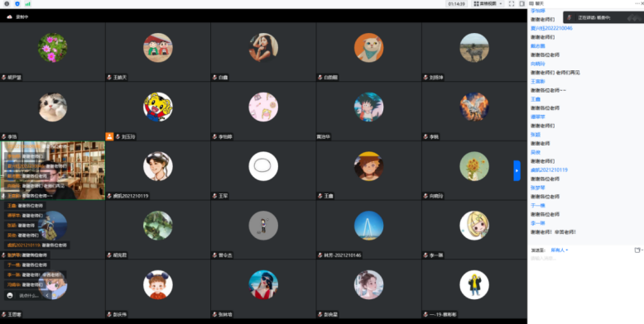Select the blonde cartoon girl avatar

click(x=474, y=226)
